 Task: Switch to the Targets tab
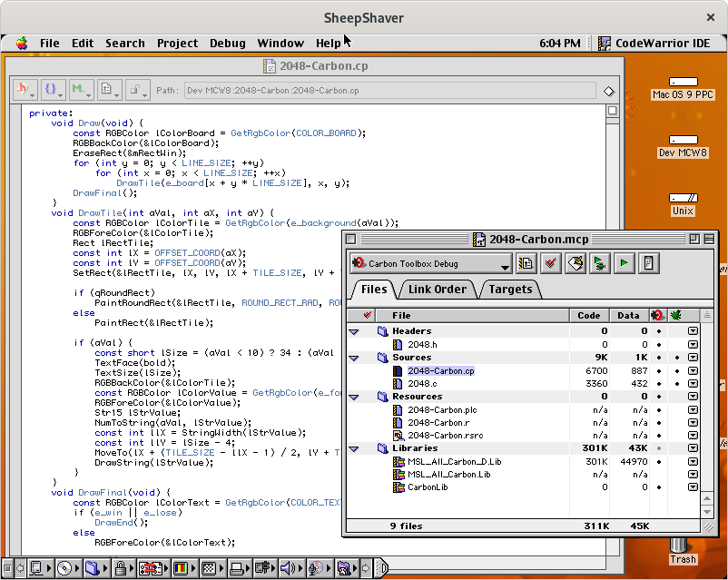(x=510, y=290)
